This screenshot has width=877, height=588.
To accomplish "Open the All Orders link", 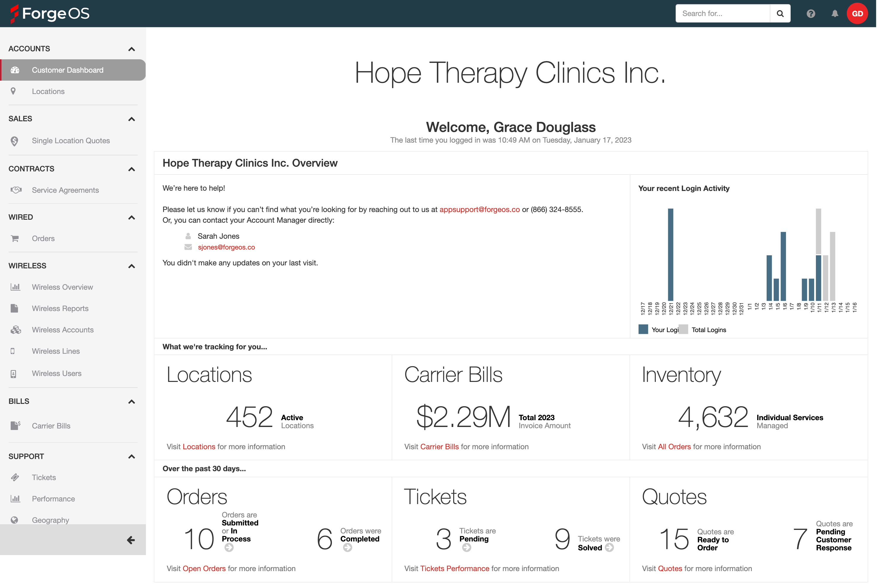I will tap(674, 447).
